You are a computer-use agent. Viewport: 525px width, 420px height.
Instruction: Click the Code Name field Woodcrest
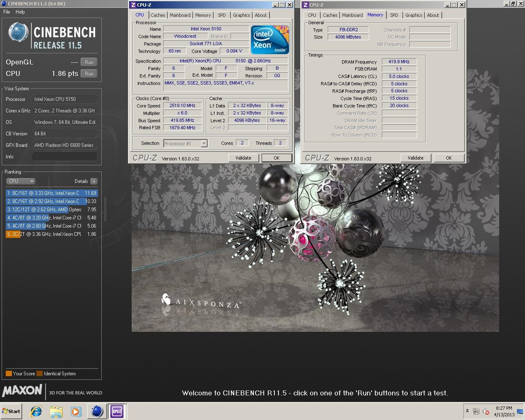pyautogui.click(x=185, y=37)
